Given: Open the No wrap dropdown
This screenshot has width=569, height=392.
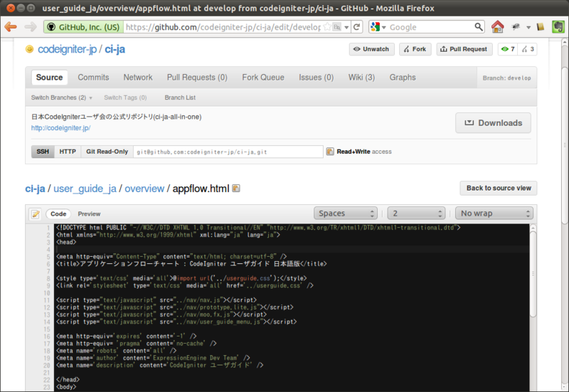Looking at the screenshot, I should click(x=494, y=213).
